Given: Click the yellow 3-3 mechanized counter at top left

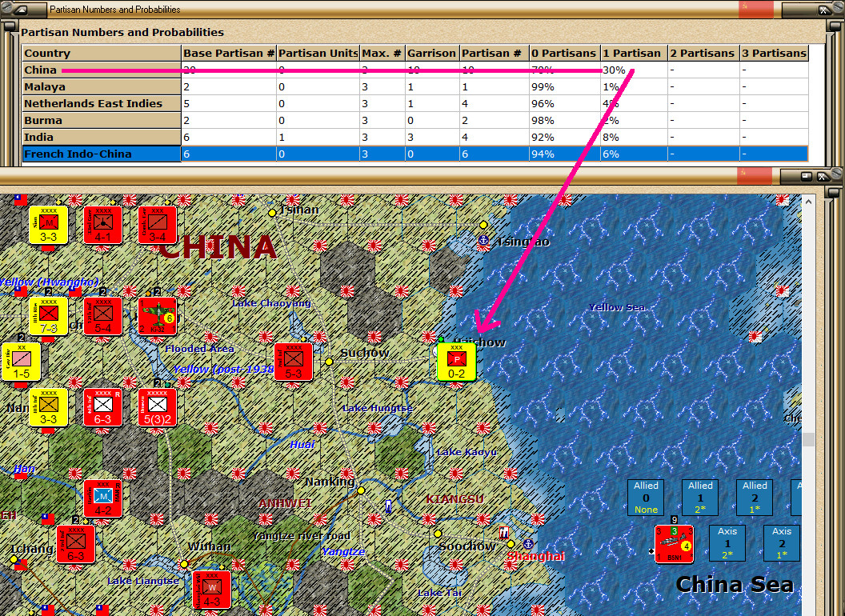Looking at the screenshot, I should 49,225.
